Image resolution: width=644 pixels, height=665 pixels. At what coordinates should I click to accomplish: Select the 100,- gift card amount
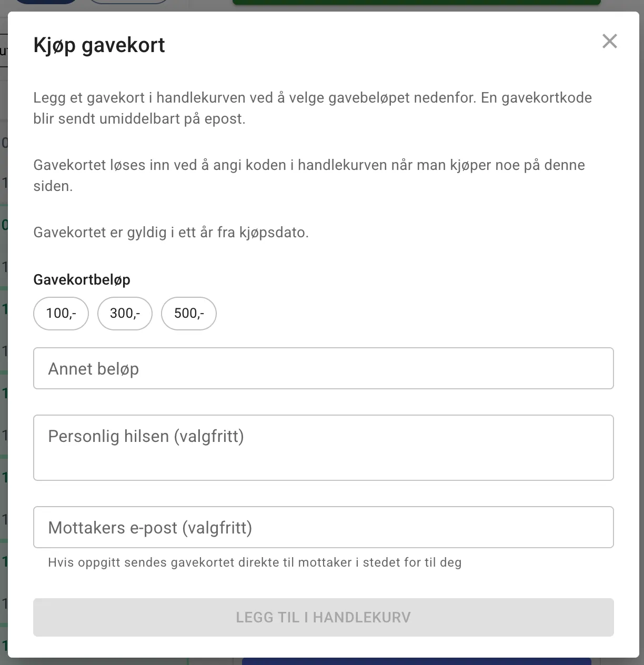click(61, 313)
